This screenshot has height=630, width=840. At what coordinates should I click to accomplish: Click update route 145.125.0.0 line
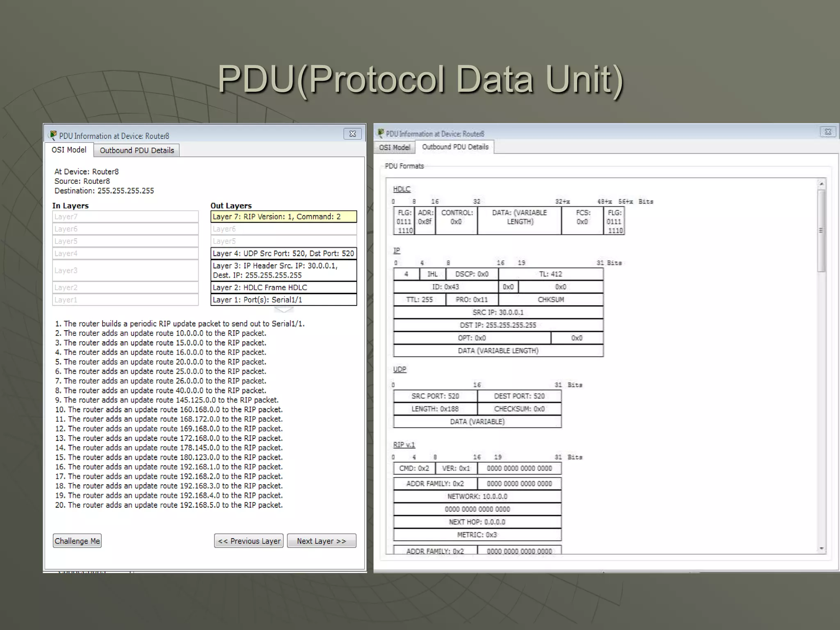(167, 400)
